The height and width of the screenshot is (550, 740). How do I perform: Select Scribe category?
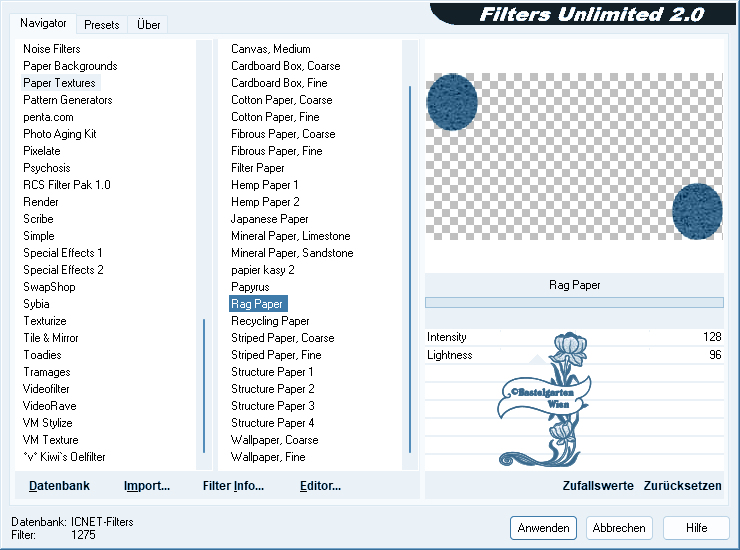[38, 219]
